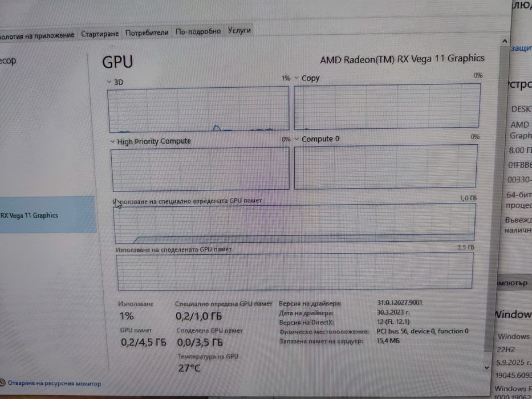Click 22H2 version text in System window

506,349
